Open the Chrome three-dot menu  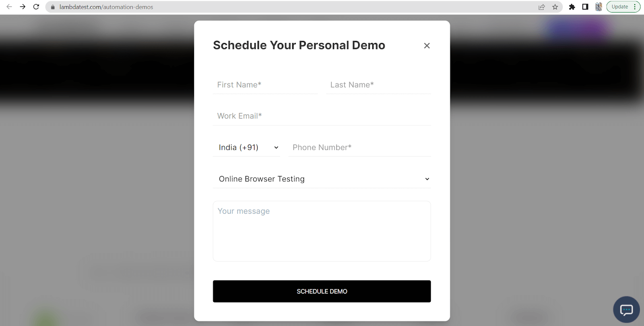(x=635, y=7)
